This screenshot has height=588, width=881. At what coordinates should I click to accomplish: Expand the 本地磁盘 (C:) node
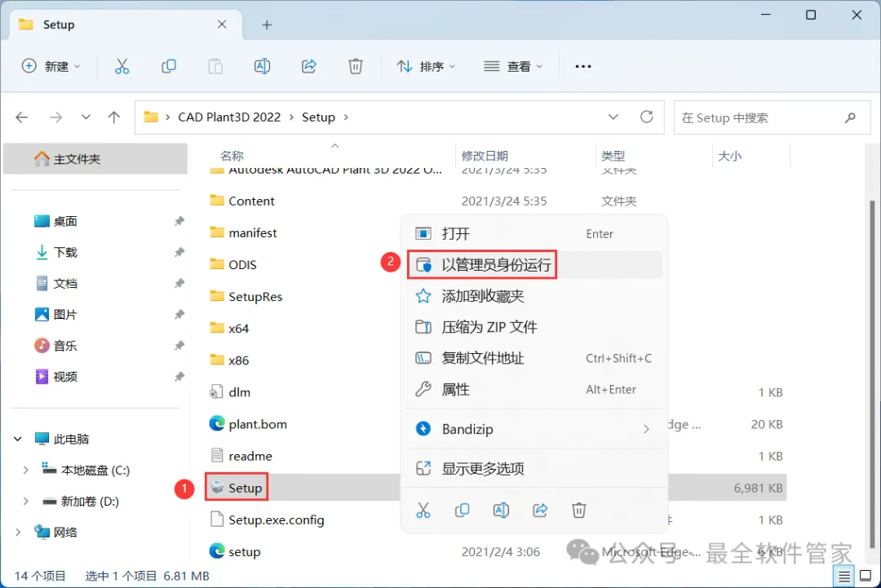(x=25, y=470)
